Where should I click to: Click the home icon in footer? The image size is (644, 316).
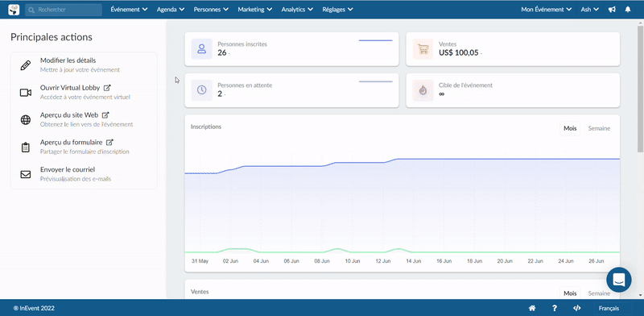(532, 308)
